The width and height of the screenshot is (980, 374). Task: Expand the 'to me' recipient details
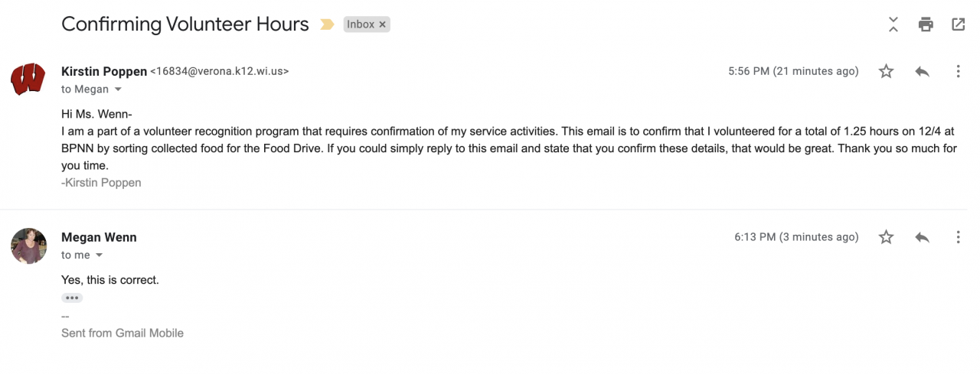pos(99,255)
